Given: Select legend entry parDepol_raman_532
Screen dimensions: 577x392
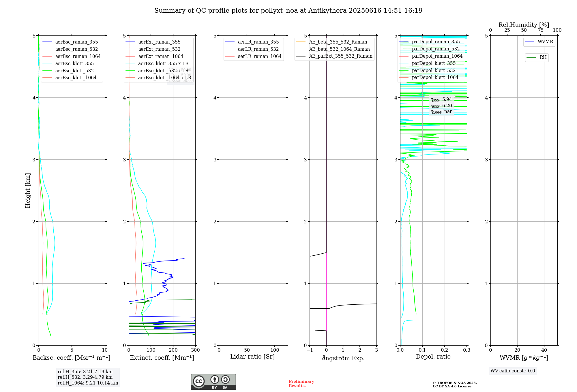Looking at the screenshot, I should coord(430,49).
